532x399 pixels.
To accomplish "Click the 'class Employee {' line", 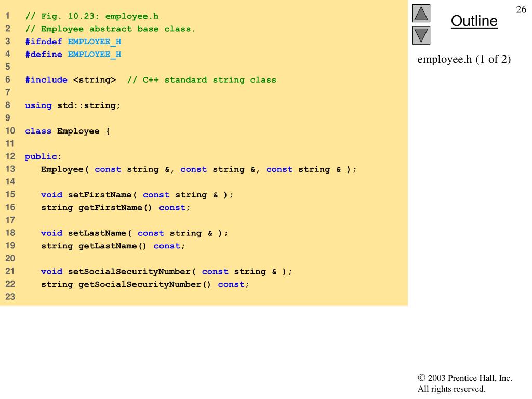I will pos(67,131).
